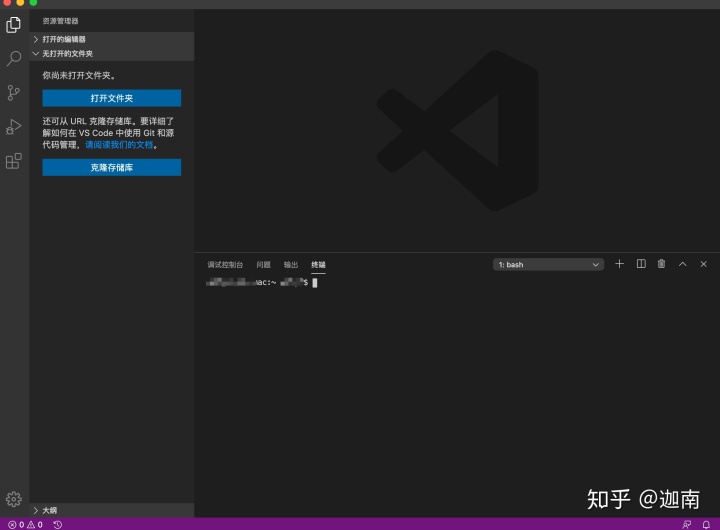Switch to 输出 tab
This screenshot has width=720, height=530.
tap(291, 265)
